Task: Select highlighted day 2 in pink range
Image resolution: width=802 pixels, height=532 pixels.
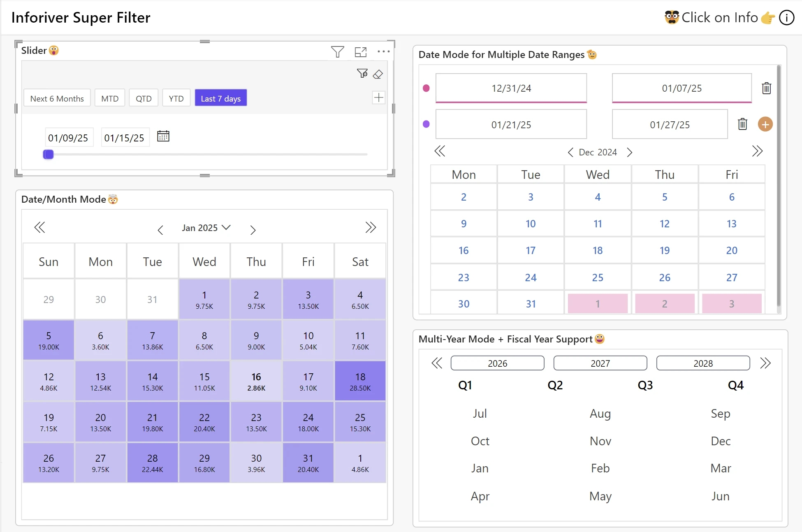Action: pyautogui.click(x=665, y=304)
